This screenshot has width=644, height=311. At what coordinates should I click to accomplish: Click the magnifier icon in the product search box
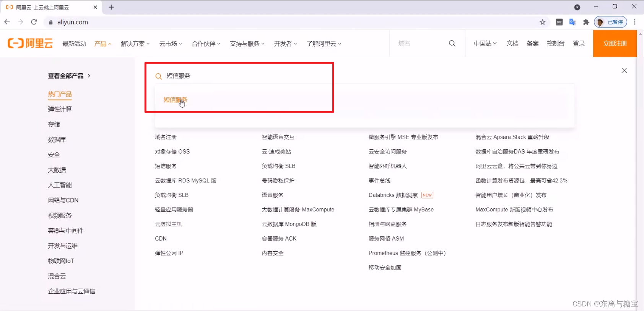coord(158,76)
